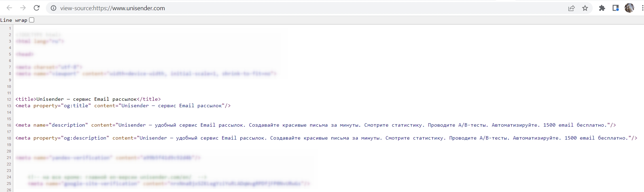This screenshot has height=192, width=644.
Task: Select line number 21 in the gutter
Action: [9, 158]
